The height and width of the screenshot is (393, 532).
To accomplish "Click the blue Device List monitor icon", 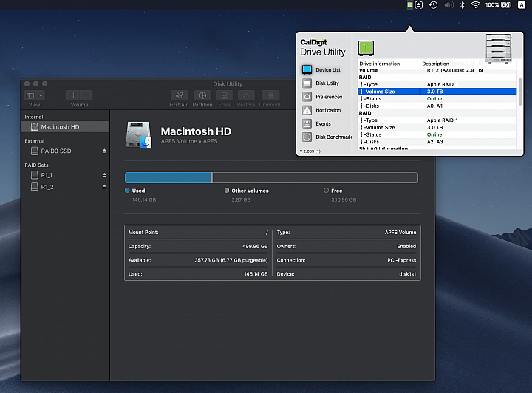I will [x=307, y=69].
